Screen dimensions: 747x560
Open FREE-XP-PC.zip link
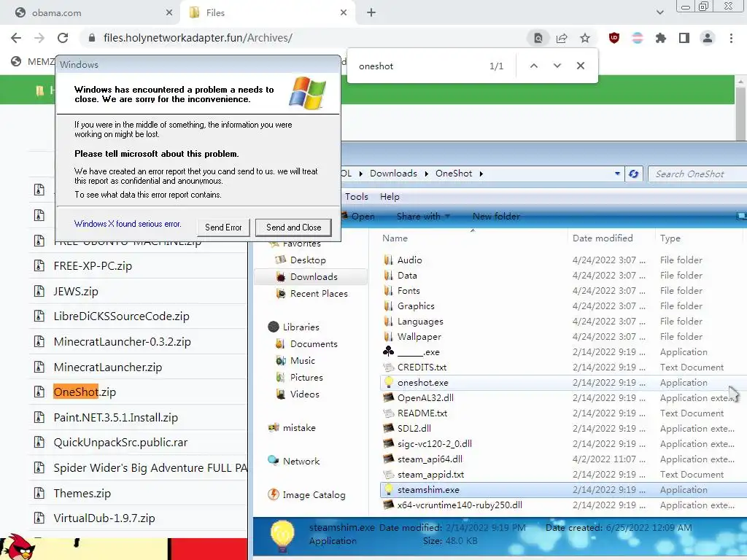(93, 265)
